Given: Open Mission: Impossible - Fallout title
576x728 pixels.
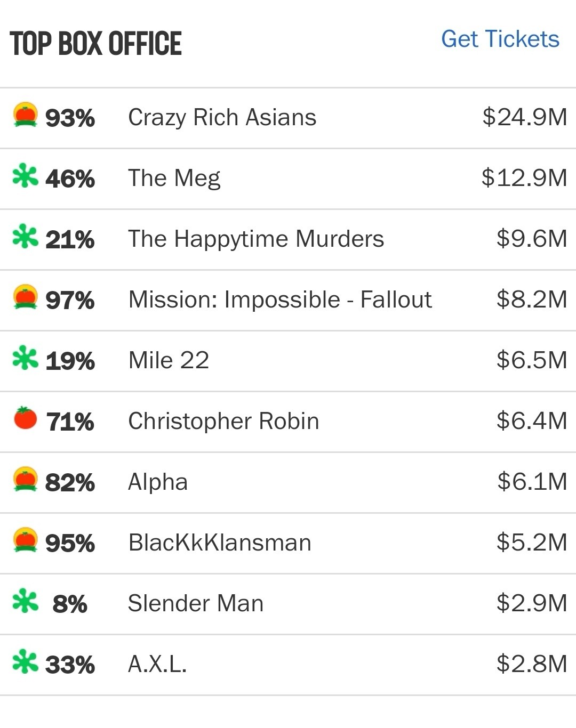Looking at the screenshot, I should coord(280,300).
